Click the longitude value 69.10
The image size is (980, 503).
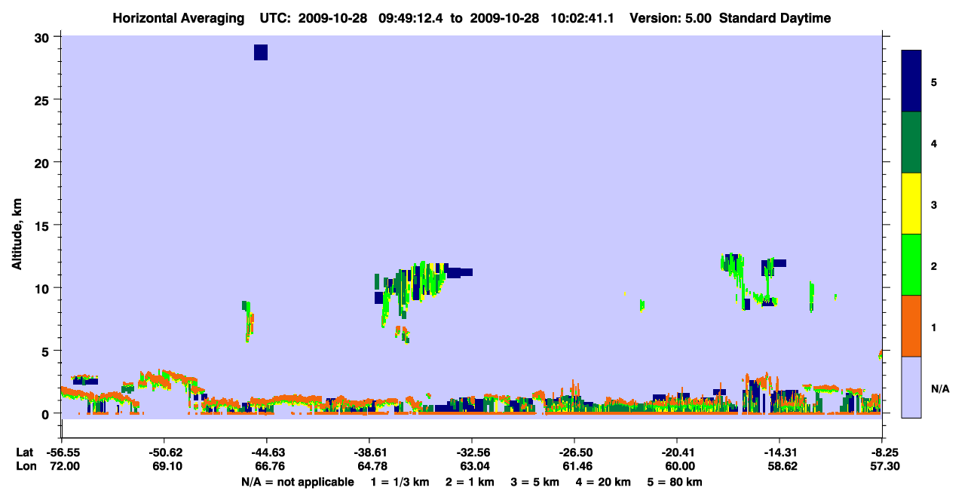(x=167, y=467)
